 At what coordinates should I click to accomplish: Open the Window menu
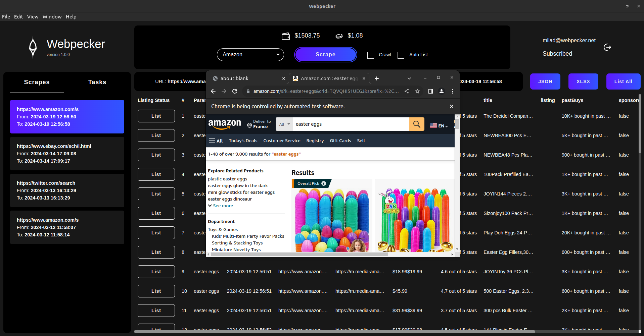(x=52, y=17)
